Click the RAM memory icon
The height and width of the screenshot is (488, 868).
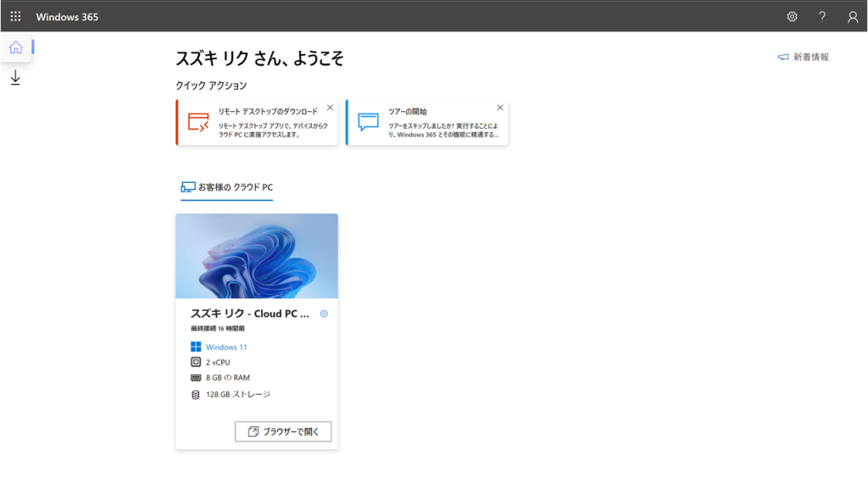pos(196,377)
